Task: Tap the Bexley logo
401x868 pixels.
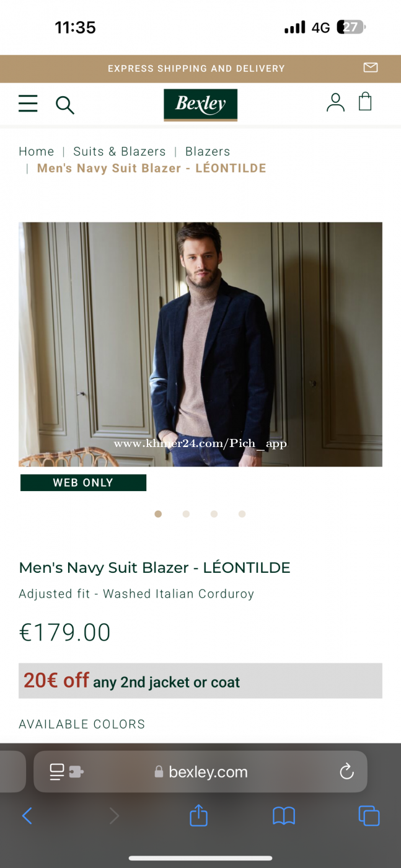Action: click(200, 105)
